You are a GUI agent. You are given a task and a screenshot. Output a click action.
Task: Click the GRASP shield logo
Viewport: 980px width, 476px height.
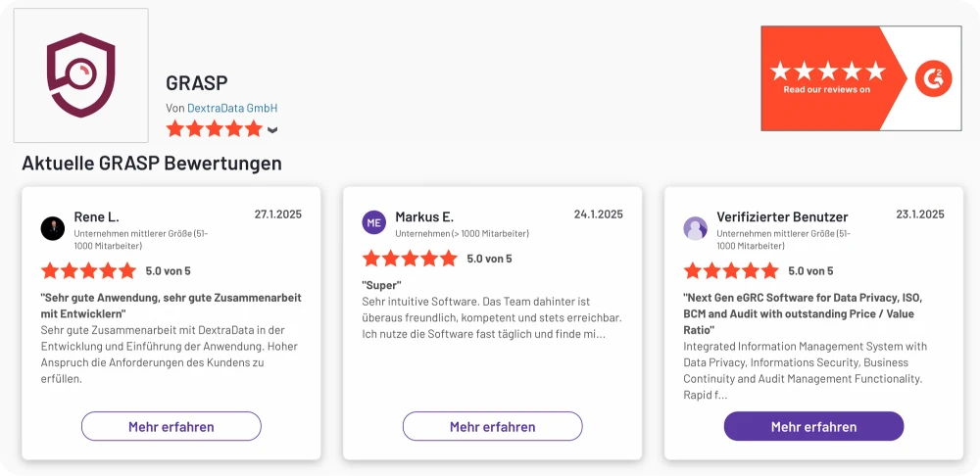click(80, 75)
